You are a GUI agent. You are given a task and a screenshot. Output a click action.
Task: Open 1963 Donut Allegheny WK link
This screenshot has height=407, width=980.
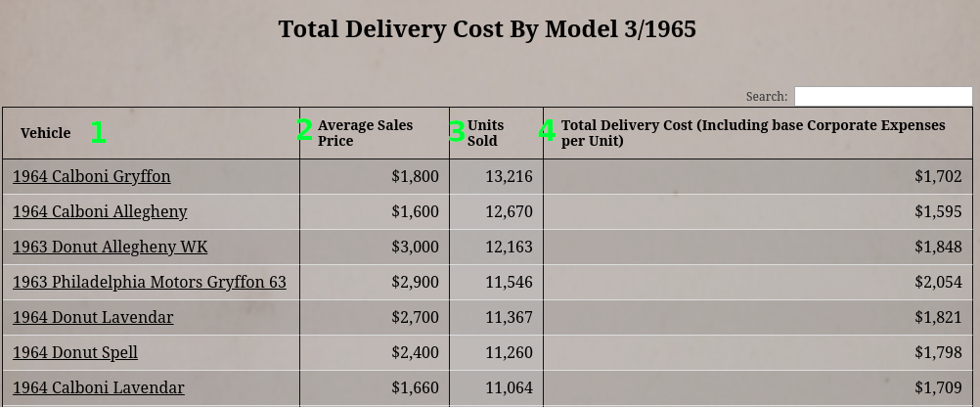[111, 247]
